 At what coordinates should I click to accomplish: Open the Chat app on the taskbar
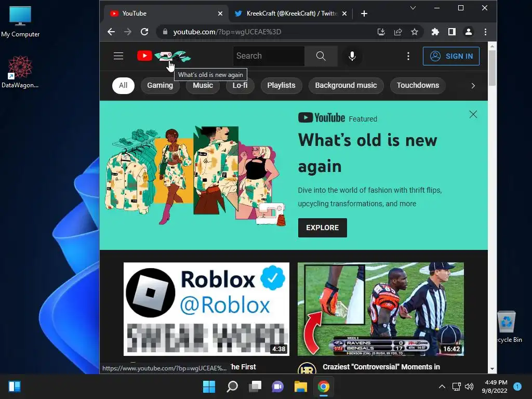point(277,387)
